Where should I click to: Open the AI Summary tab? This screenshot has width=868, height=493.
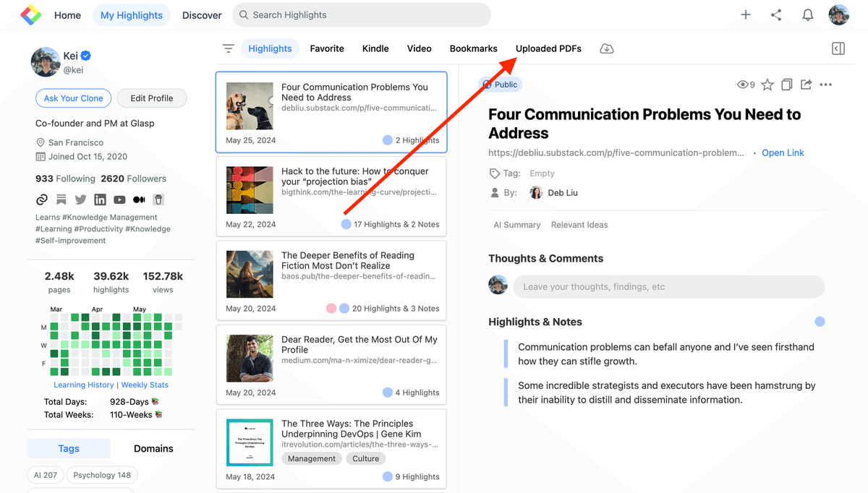[517, 225]
